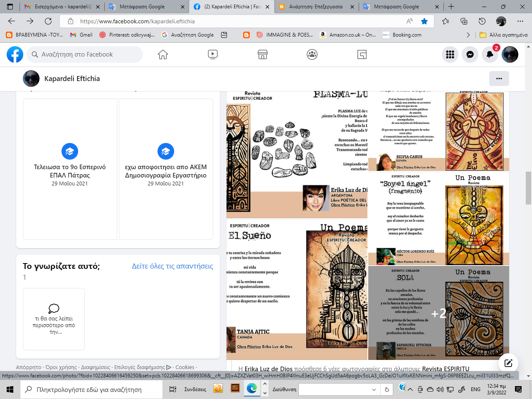Open the Amazon.co.uk bookmark
532x399 pixels.
coord(348,35)
